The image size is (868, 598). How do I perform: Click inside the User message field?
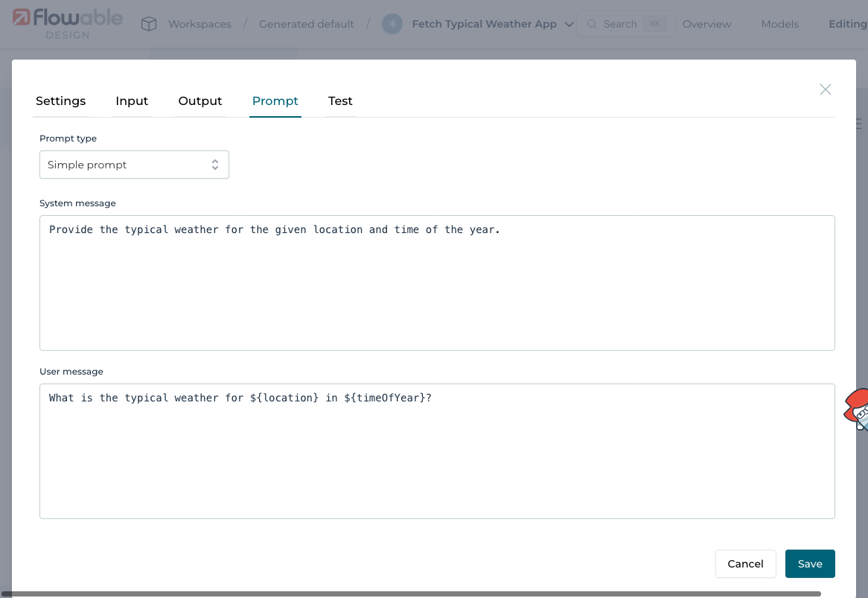click(x=437, y=451)
